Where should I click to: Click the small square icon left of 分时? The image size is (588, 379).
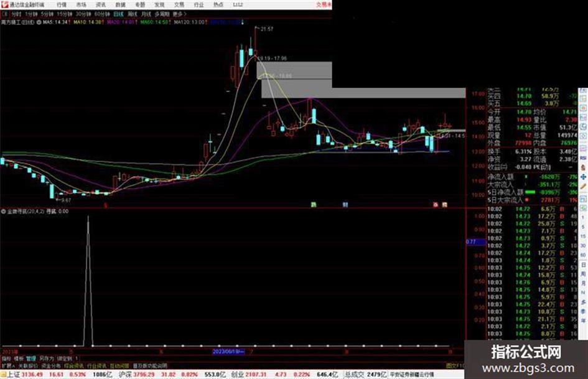pos(5,14)
